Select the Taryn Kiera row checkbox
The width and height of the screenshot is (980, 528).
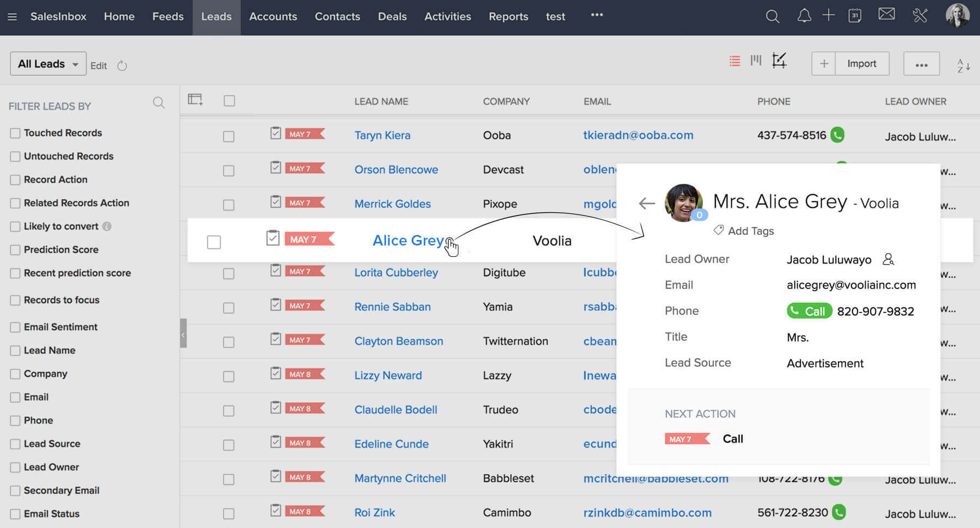coord(229,136)
